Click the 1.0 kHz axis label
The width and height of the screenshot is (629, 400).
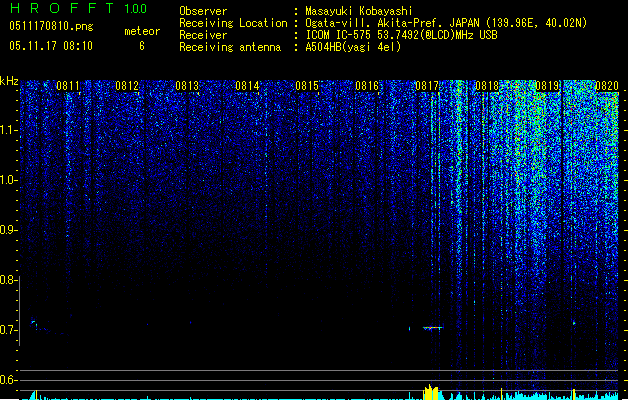coord(9,180)
